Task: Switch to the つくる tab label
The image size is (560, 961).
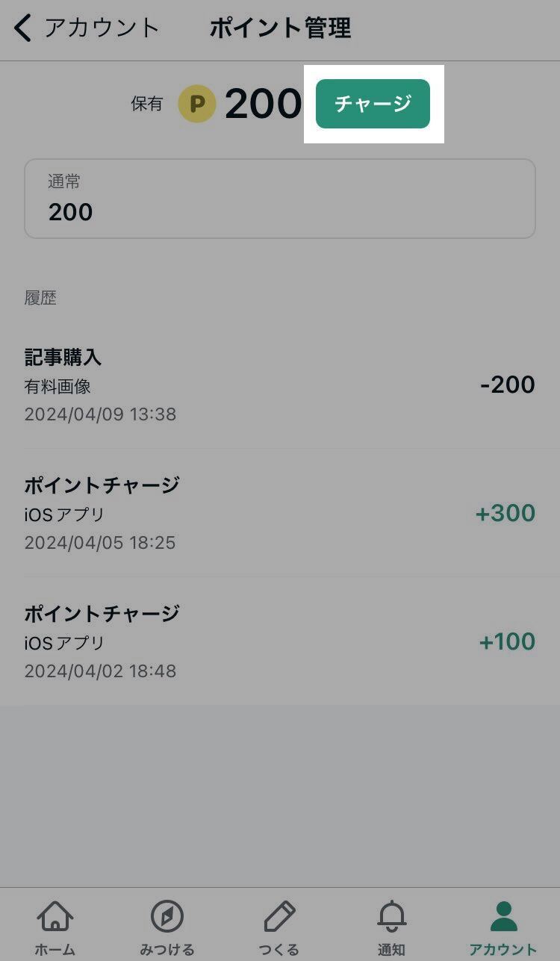Action: (279, 950)
